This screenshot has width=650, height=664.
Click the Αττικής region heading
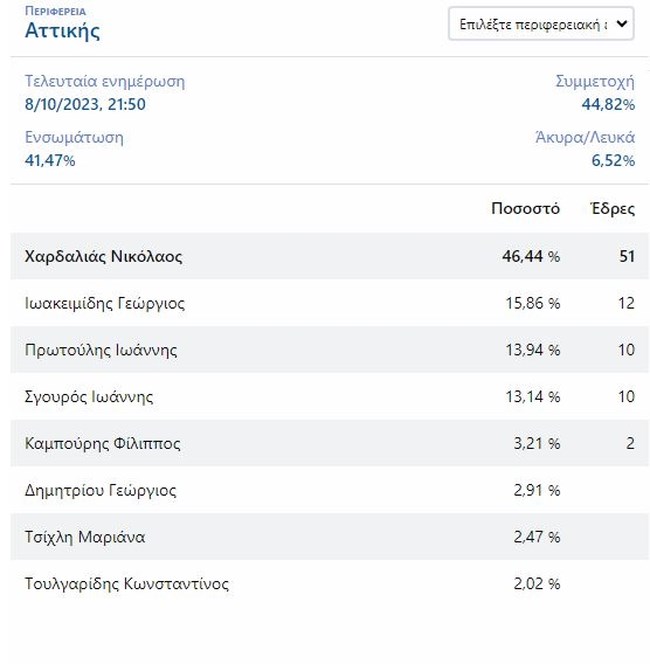pos(62,30)
